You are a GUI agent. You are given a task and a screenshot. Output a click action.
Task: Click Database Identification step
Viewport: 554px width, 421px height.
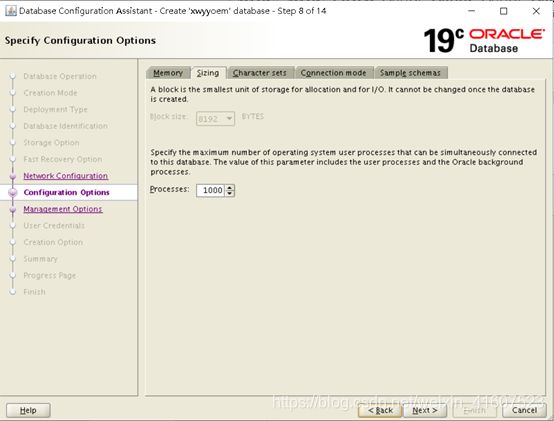(x=65, y=126)
